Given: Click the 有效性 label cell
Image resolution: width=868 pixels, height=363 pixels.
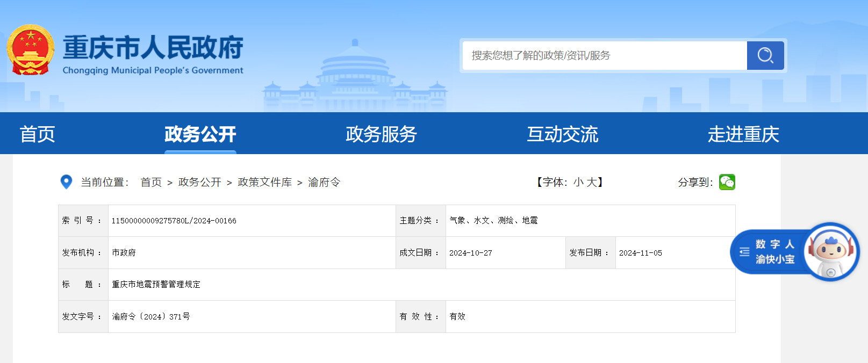Looking at the screenshot, I should (x=421, y=317).
